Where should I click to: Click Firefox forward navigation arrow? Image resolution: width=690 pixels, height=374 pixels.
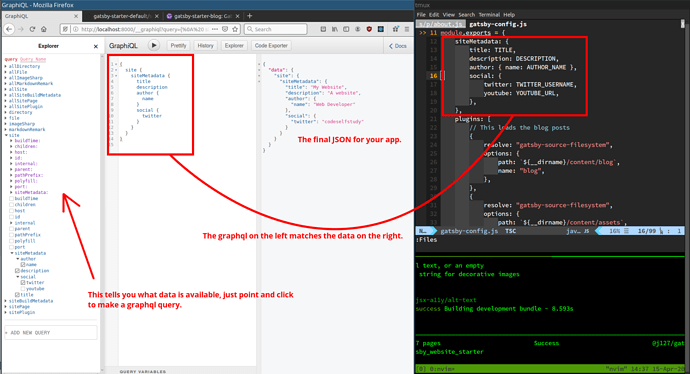tap(21, 29)
